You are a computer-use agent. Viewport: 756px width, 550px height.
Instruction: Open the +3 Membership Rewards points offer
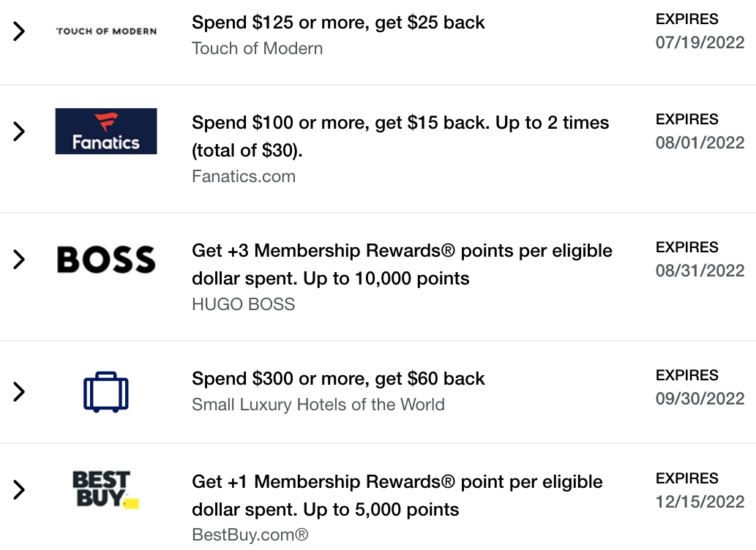(x=402, y=264)
